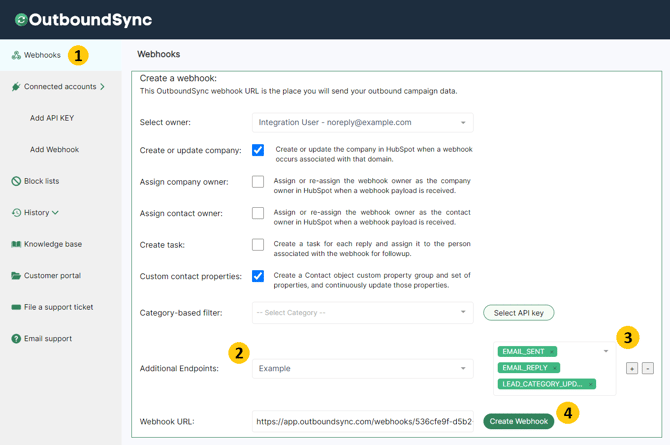
Task: Uncheck Create or update company checkbox
Action: 258,150
